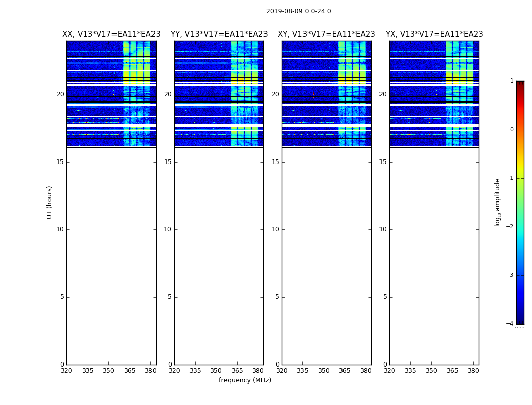Click the XX, V13*V17=EA11*EA23 panel title
Image resolution: width=532 pixels, height=405 pixels.
point(111,34)
